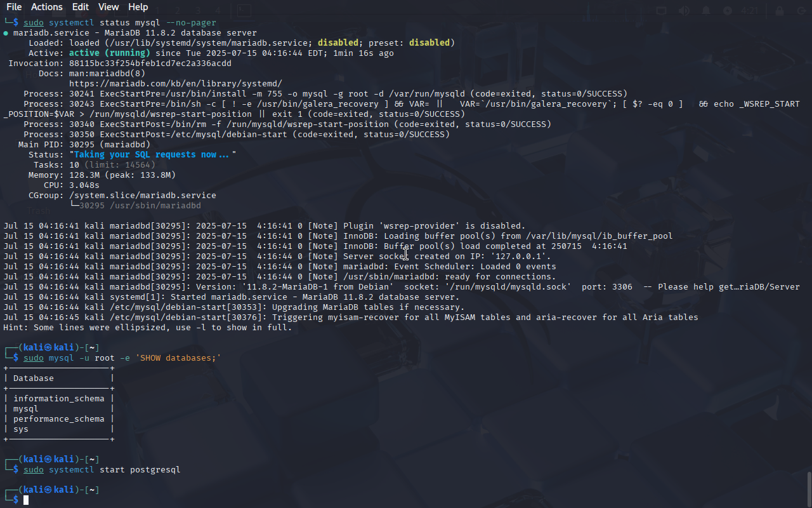Click the faint power manager lightning icon

[728, 10]
